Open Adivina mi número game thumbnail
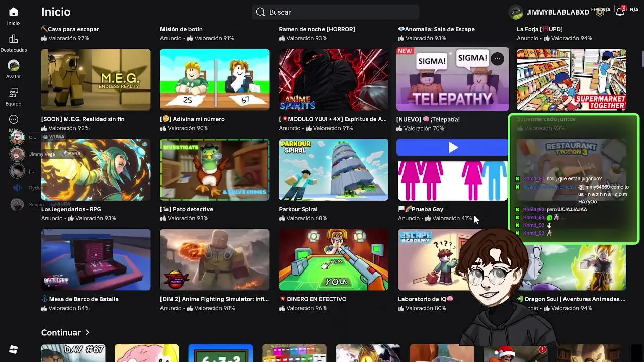This screenshot has width=644, height=362. point(214,79)
